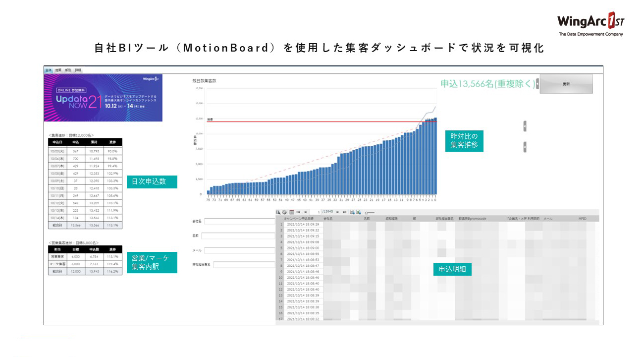Image resolution: width=644 pixels, height=357 pixels.
Task: Adjust the zoom slider in table toolbar
Action: [x=369, y=213]
